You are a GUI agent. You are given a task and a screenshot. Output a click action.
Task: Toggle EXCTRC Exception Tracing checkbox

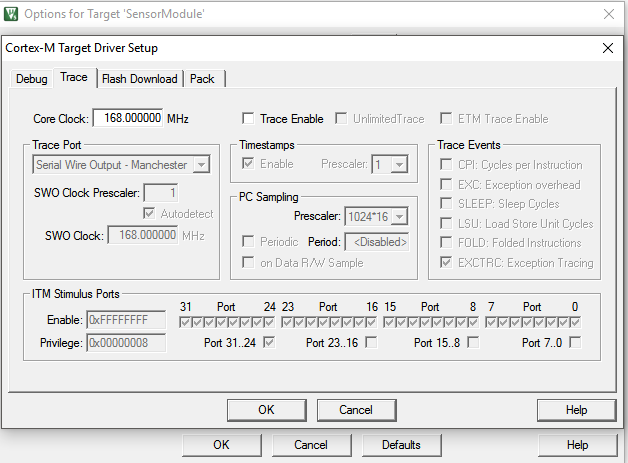coord(446,262)
